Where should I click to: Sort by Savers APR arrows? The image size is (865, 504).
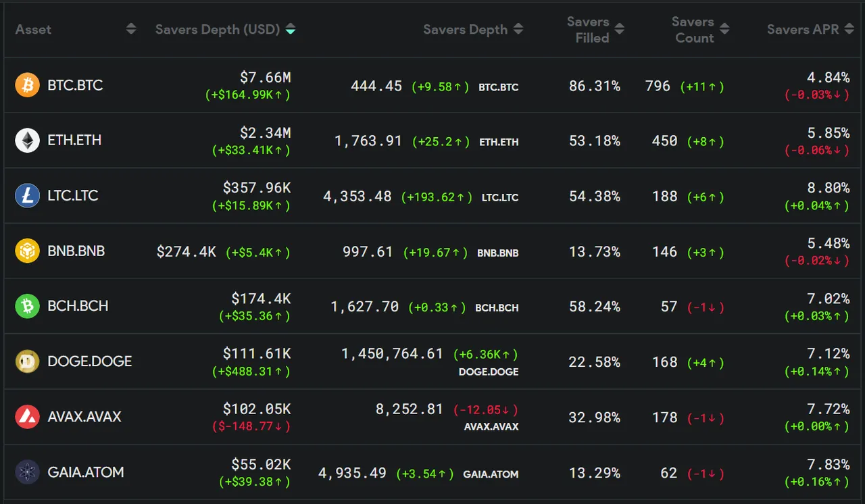click(x=849, y=29)
